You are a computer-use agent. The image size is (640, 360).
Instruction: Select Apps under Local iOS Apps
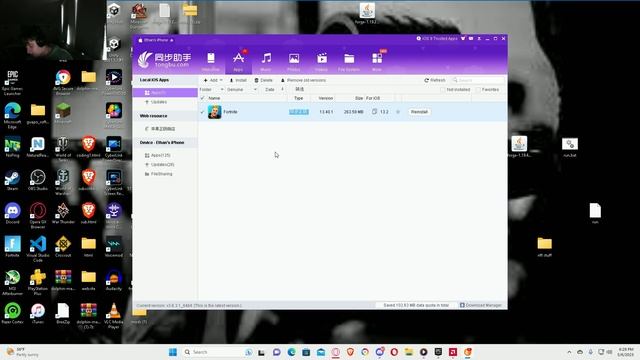[165, 93]
